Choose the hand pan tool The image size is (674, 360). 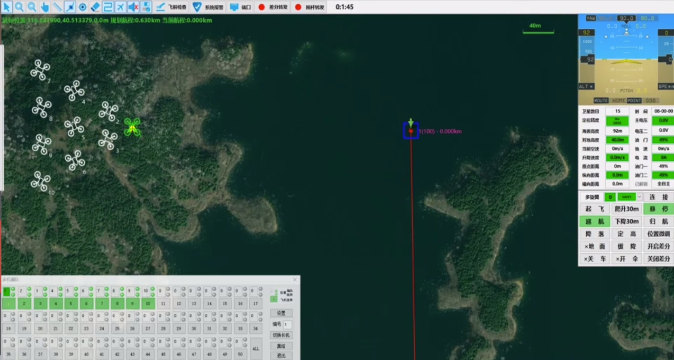point(45,7)
